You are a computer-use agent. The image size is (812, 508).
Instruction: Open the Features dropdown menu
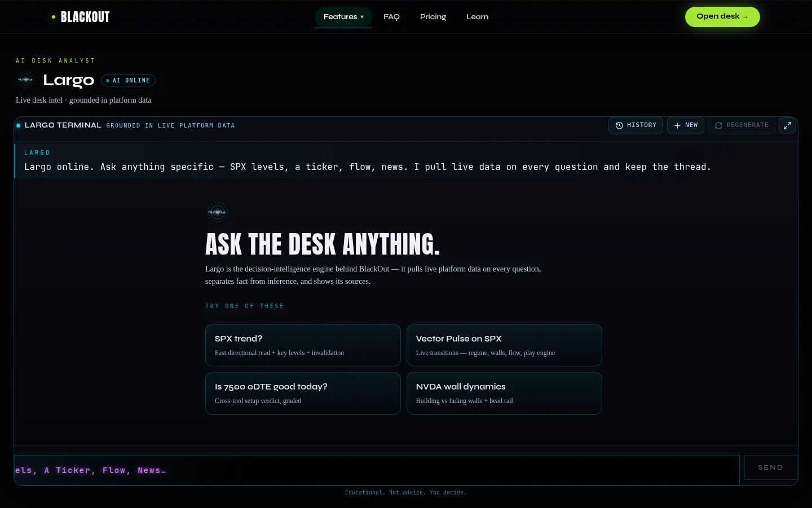pos(343,17)
